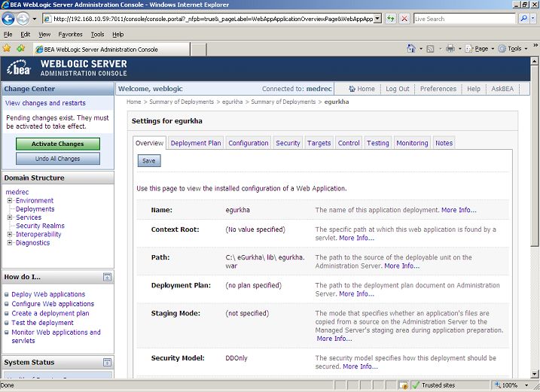Switch to the Notes tab
540x392 pixels.
point(444,143)
